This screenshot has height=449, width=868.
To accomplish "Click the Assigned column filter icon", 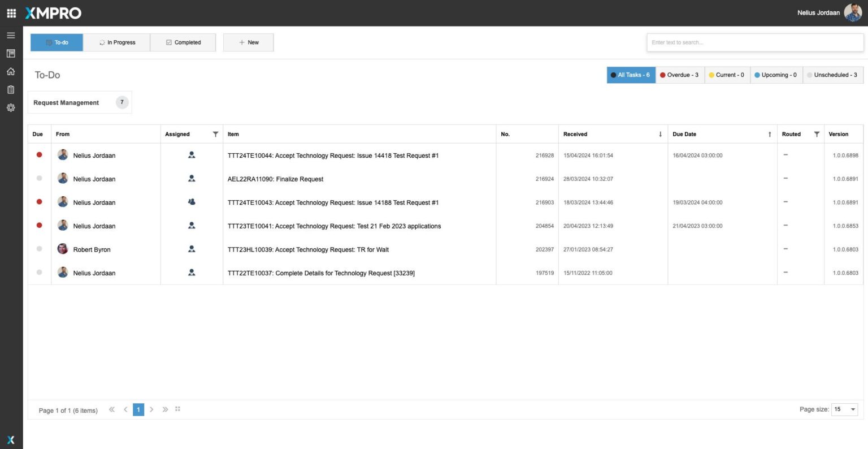I will [x=215, y=134].
